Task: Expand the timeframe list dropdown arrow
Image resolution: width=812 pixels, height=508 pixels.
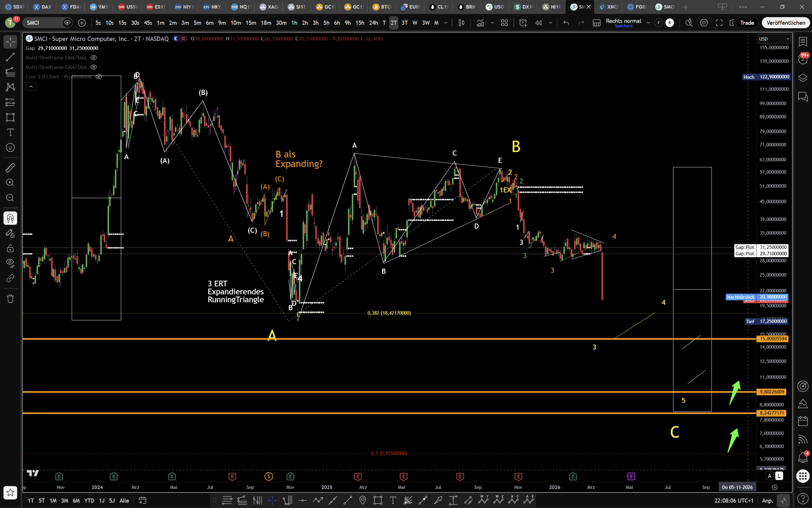Action: click(x=445, y=23)
